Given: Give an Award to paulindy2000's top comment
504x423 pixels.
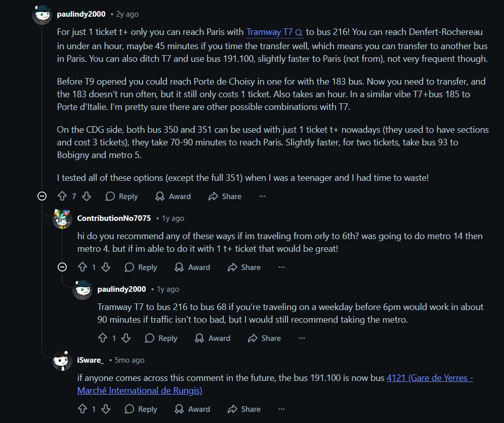Looking at the screenshot, I should (173, 196).
